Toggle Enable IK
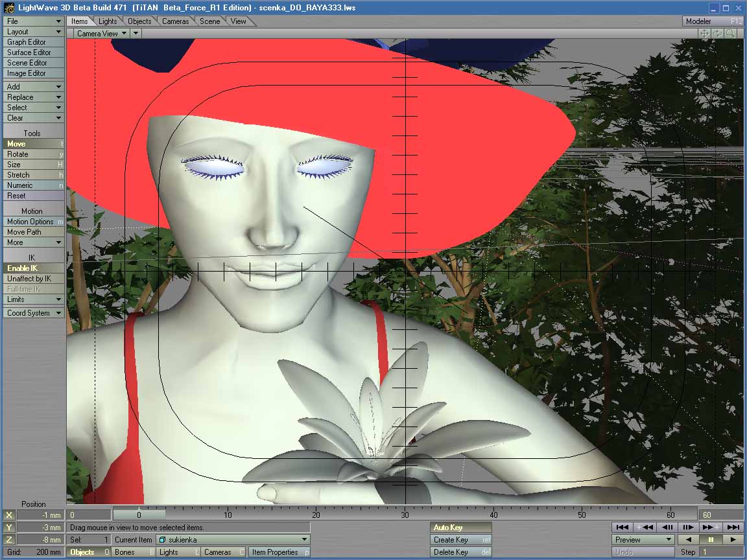The image size is (747, 560). pyautogui.click(x=33, y=268)
